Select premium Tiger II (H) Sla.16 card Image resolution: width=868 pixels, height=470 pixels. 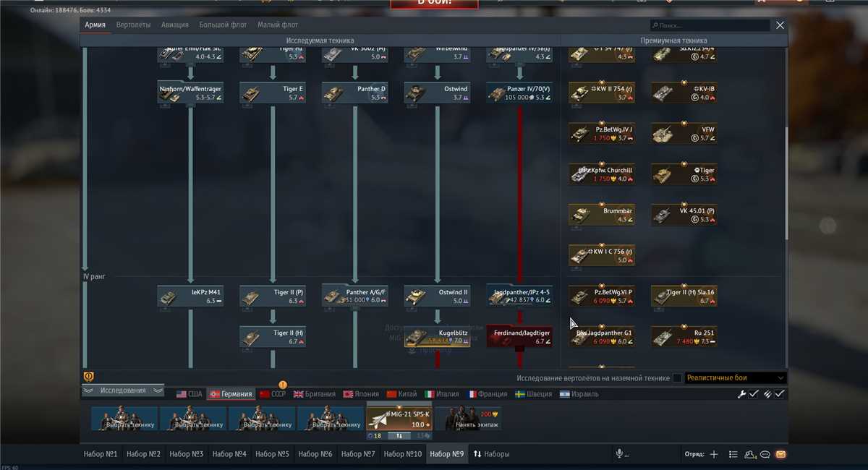684,296
